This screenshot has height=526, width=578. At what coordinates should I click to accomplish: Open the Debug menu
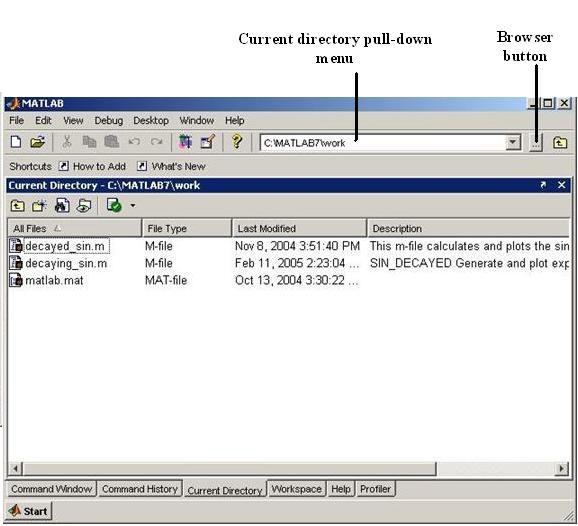[108, 121]
